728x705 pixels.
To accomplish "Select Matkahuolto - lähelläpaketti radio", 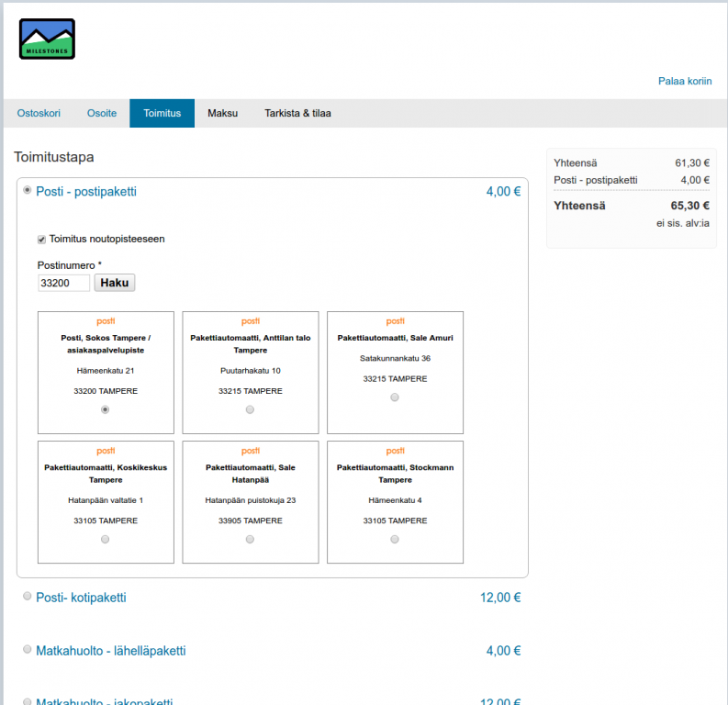I will click(28, 649).
